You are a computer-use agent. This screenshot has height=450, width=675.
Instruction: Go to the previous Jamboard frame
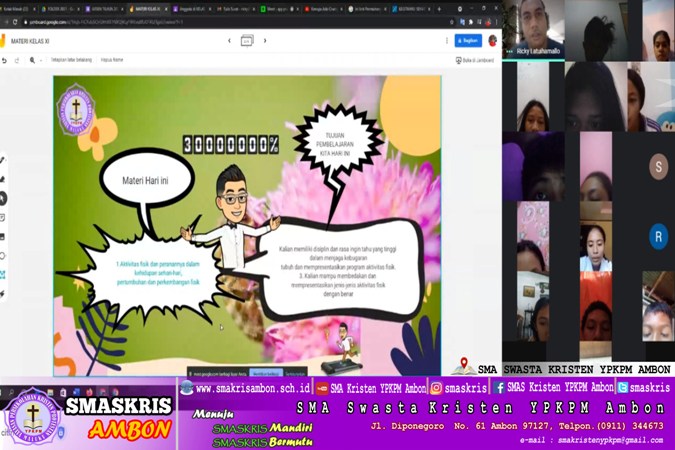pos(229,41)
